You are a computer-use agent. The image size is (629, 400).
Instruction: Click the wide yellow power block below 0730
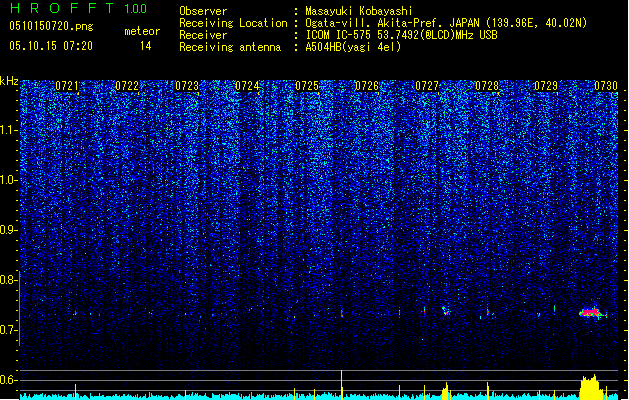click(590, 388)
